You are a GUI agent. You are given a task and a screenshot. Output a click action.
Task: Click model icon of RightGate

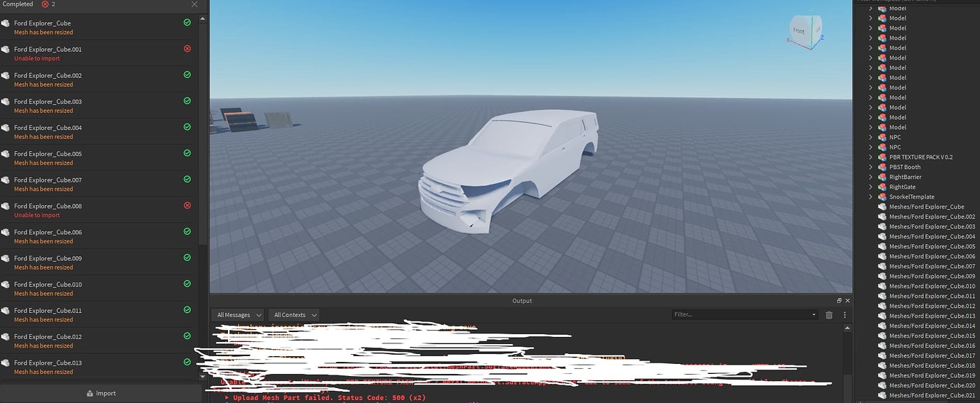[882, 187]
